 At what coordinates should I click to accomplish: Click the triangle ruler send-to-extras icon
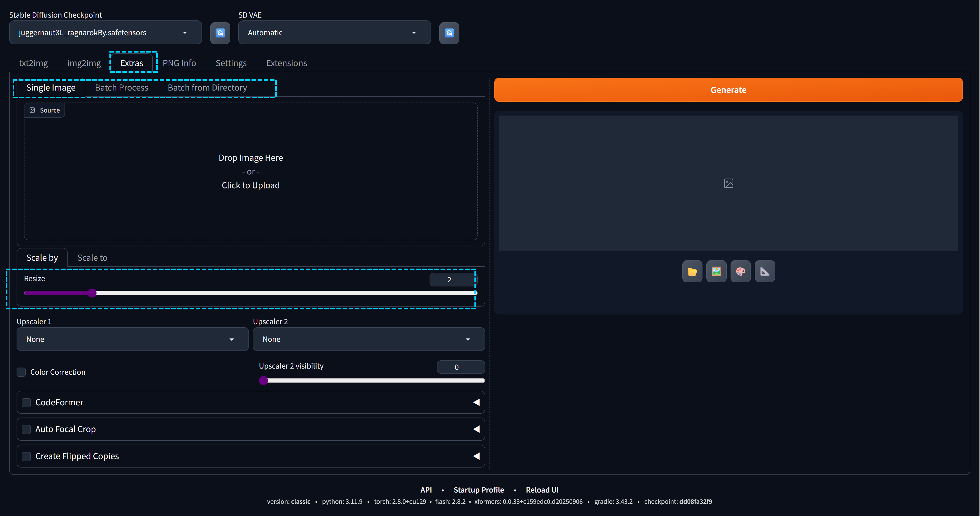[765, 271]
